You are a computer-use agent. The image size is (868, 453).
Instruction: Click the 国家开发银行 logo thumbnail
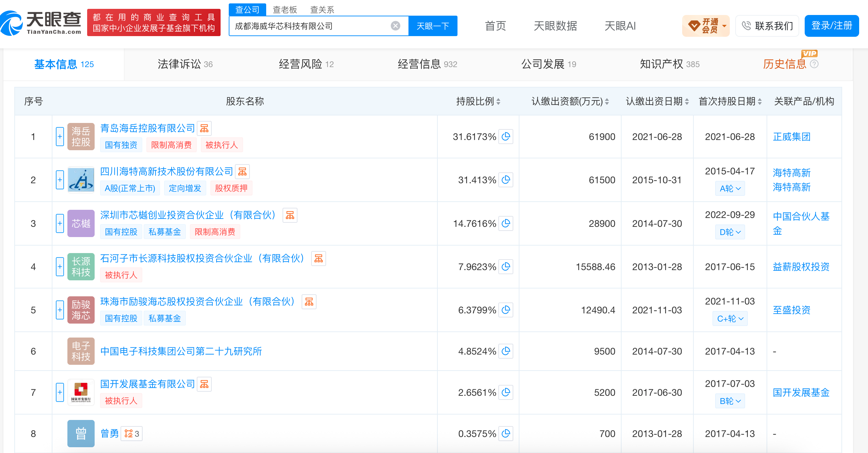click(x=81, y=392)
